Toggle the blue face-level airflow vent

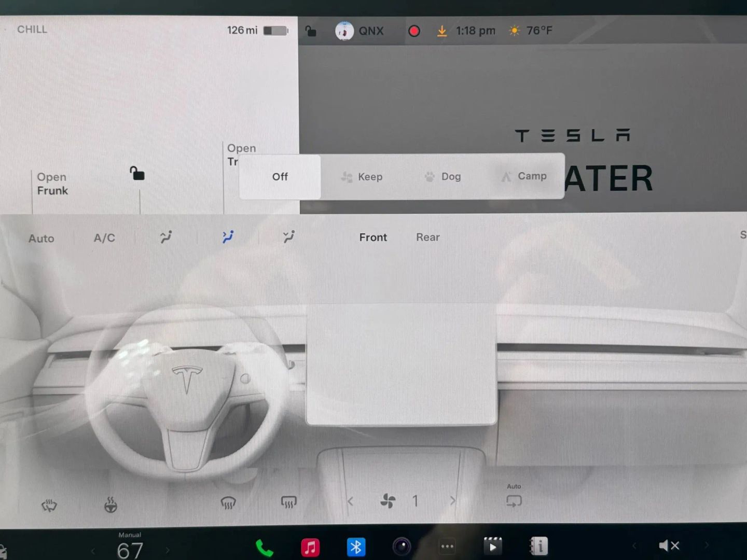pyautogui.click(x=228, y=237)
